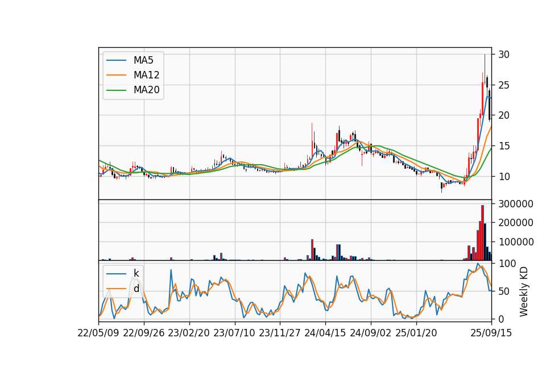Click the 25/01/20 date tick label
546x392 pixels.
pos(416,333)
